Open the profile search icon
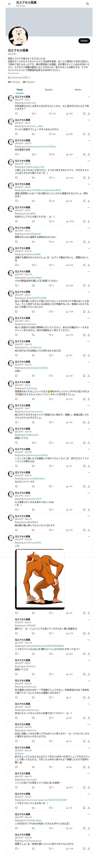 [87, 4]
